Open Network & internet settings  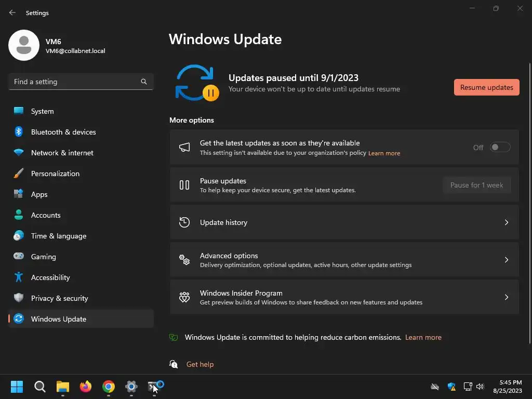[x=81, y=152]
